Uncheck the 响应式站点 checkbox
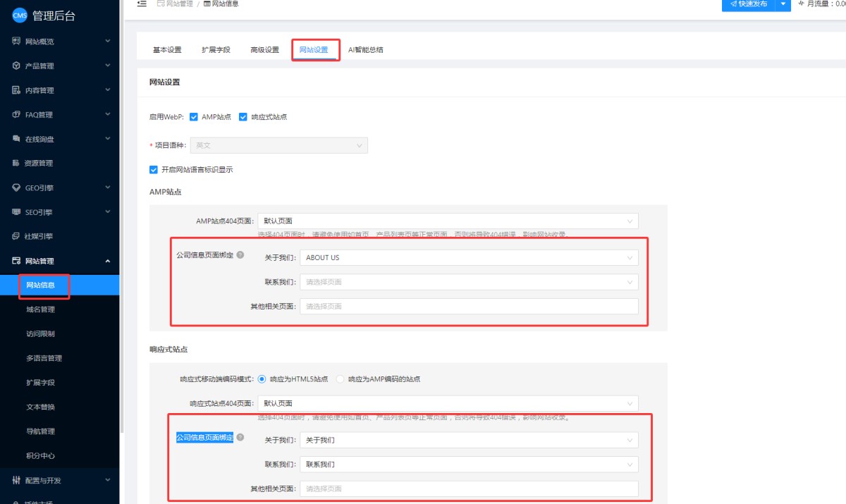 243,117
